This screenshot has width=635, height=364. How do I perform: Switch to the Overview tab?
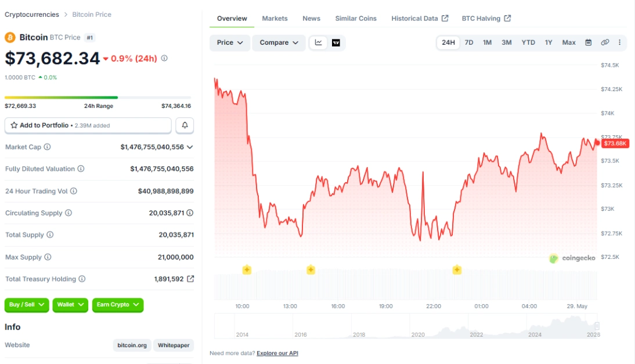coord(232,19)
